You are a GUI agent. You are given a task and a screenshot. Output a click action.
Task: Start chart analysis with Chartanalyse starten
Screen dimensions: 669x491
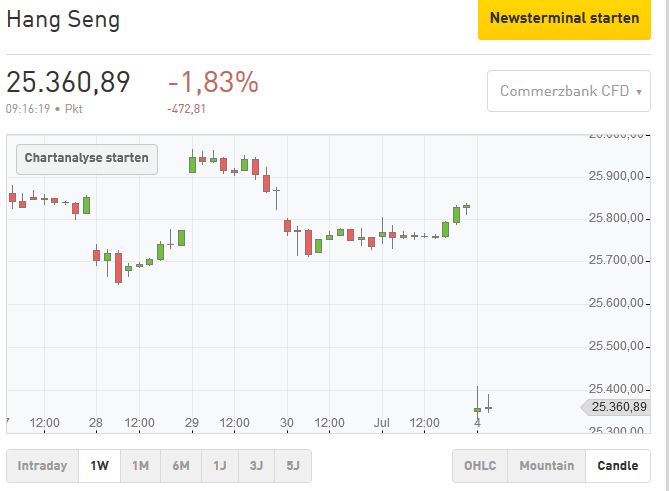[x=86, y=158]
